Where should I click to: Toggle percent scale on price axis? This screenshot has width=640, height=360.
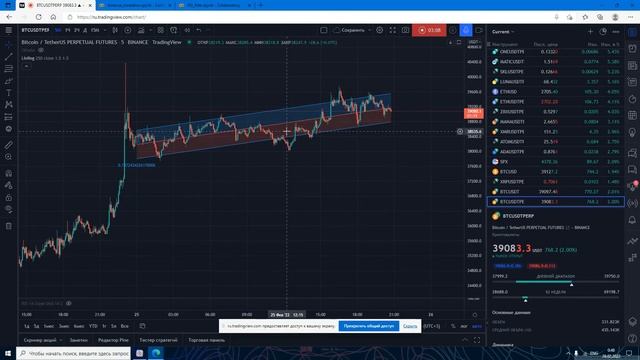point(453,326)
